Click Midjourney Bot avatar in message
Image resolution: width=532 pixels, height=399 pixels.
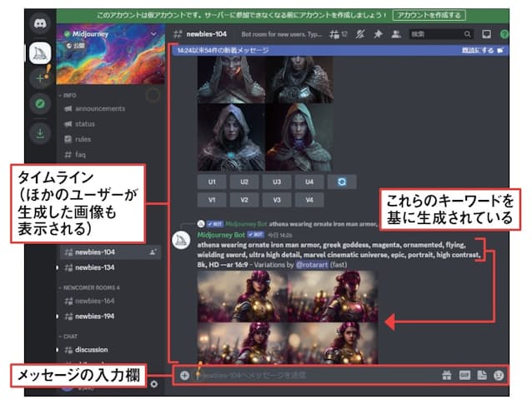181,240
